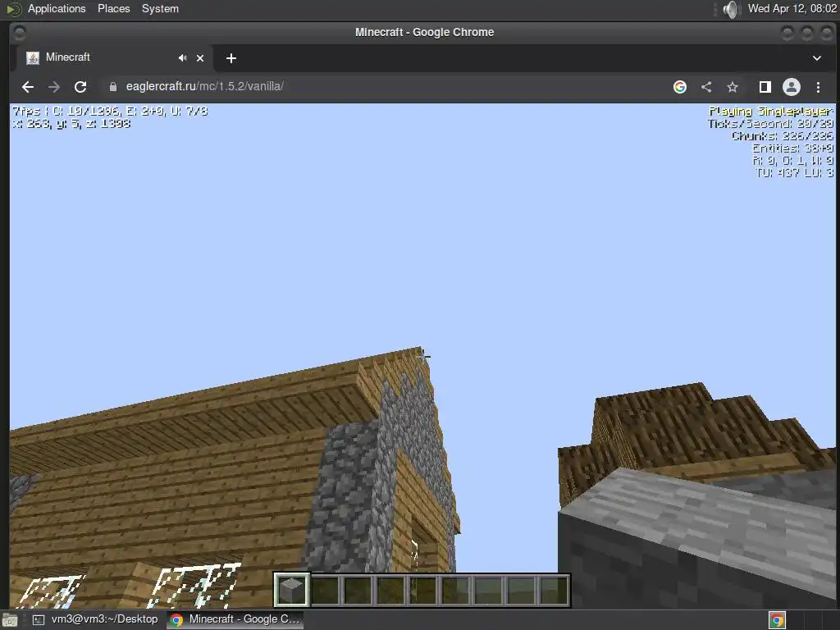The width and height of the screenshot is (840, 630).
Task: Close the Minecraft tab
Action: click(200, 58)
